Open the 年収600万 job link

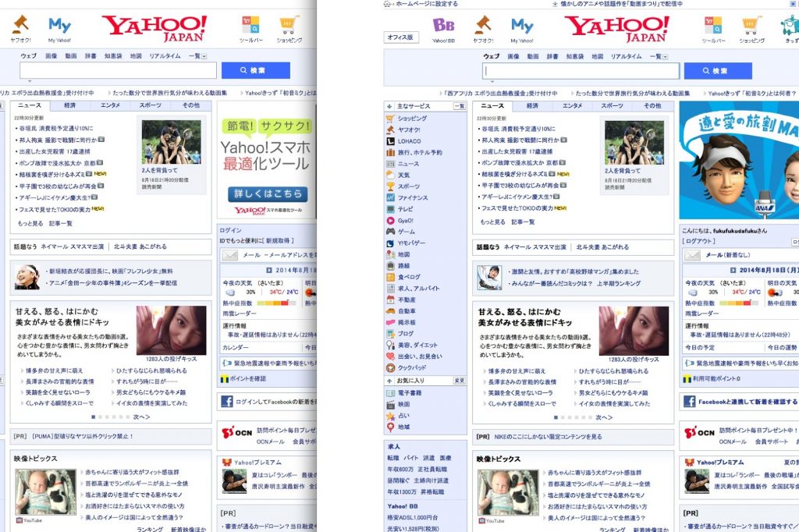(x=399, y=470)
